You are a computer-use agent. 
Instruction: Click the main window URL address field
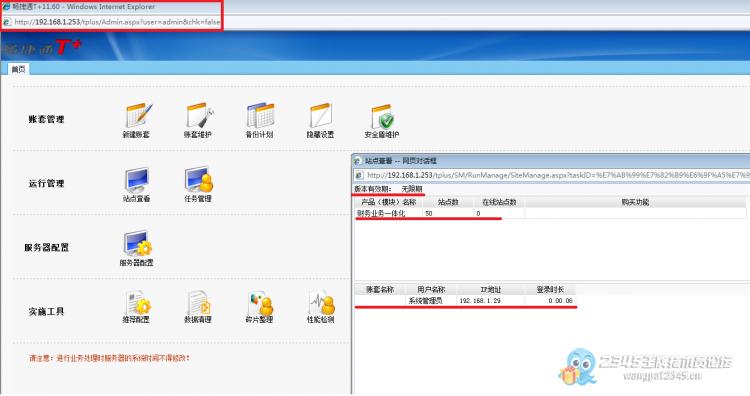pyautogui.click(x=117, y=22)
